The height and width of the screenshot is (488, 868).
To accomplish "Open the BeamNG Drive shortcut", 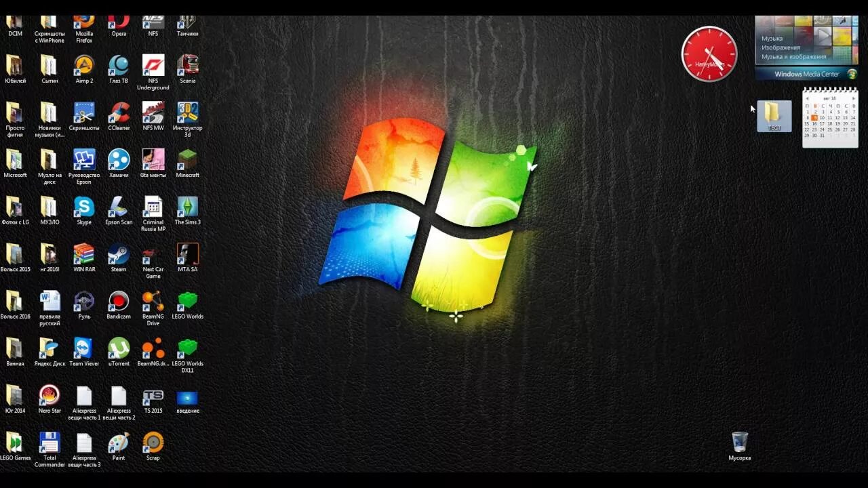I will click(x=153, y=308).
